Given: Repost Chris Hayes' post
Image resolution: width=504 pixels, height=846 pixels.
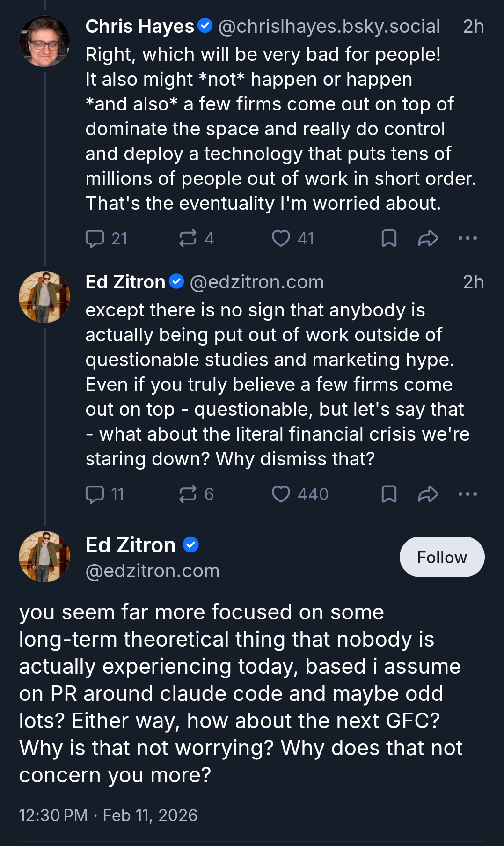Looking at the screenshot, I should pyautogui.click(x=188, y=238).
